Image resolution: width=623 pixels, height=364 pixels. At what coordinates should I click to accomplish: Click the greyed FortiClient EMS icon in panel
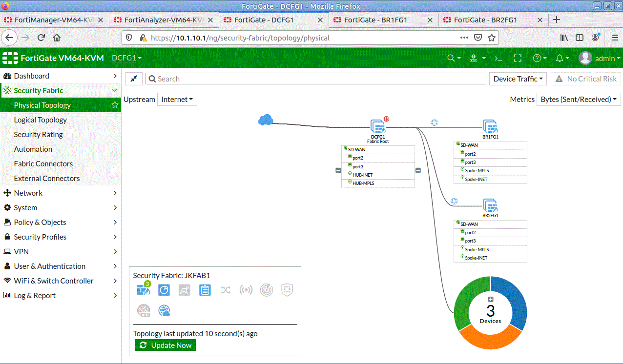pyautogui.click(x=185, y=290)
